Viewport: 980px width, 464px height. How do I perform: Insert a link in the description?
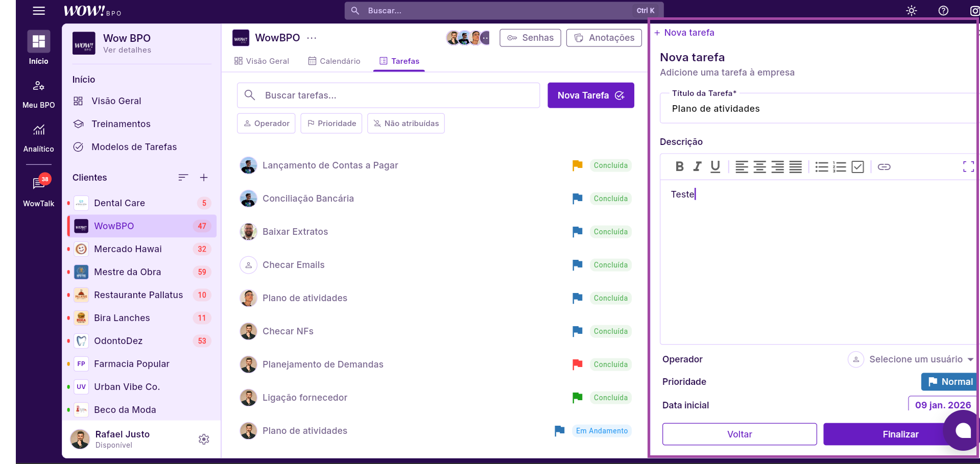coord(884,167)
